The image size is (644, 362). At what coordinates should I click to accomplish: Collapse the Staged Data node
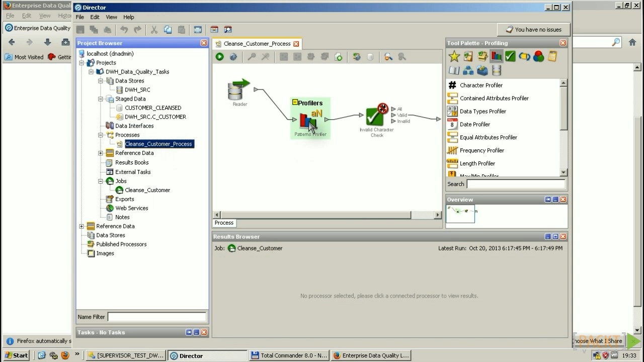click(101, 99)
